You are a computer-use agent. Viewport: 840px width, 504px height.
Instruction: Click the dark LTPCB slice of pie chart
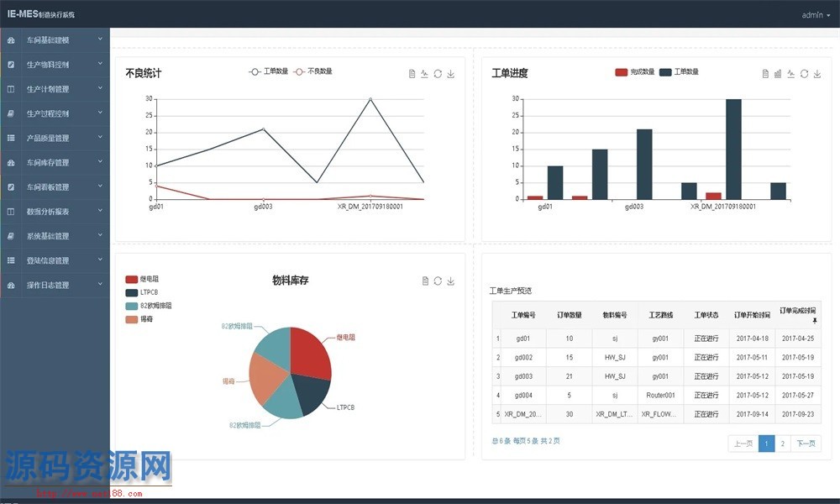click(x=312, y=392)
